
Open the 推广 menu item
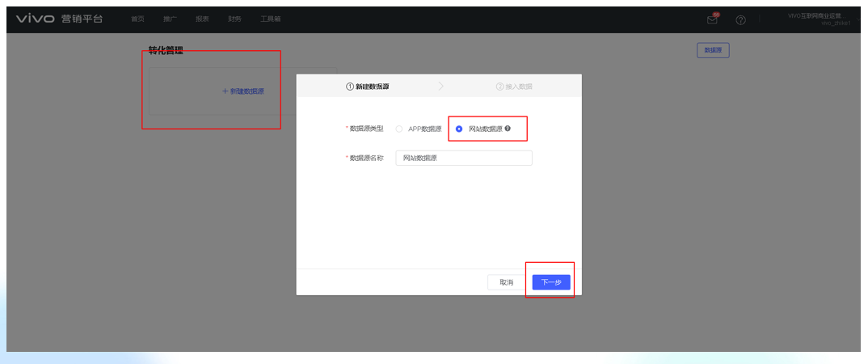click(x=170, y=19)
